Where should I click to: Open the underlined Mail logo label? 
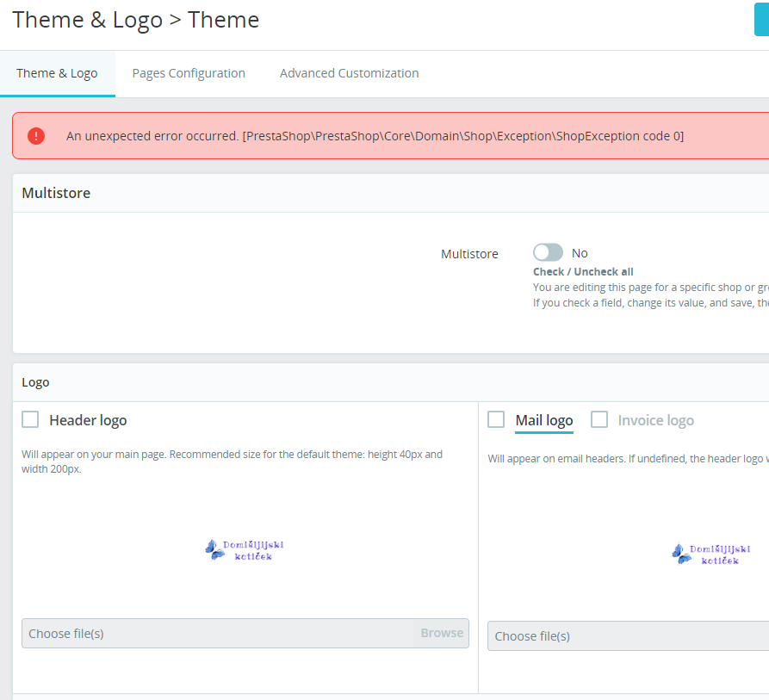[543, 420]
